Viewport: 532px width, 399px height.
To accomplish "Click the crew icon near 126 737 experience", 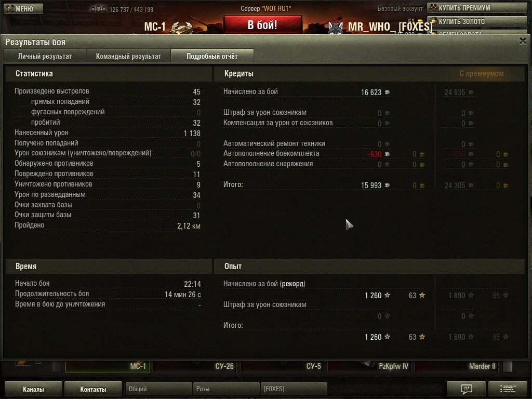I will coord(98,9).
